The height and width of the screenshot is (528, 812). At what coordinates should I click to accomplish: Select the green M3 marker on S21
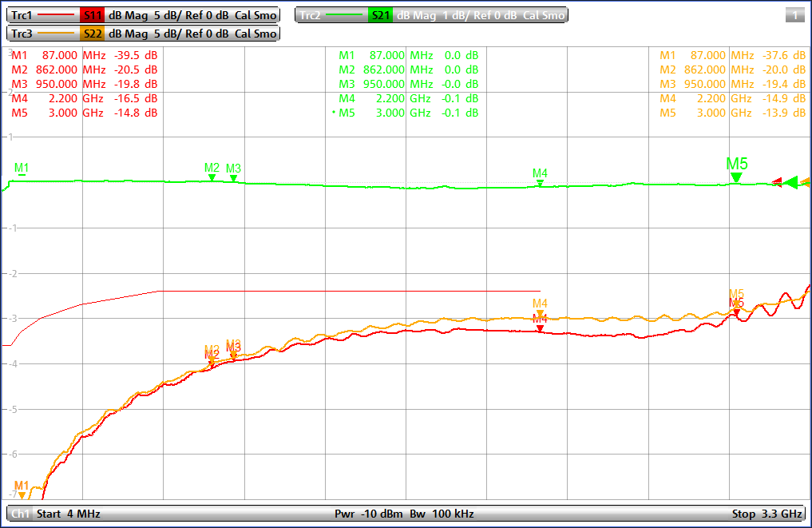tap(233, 178)
